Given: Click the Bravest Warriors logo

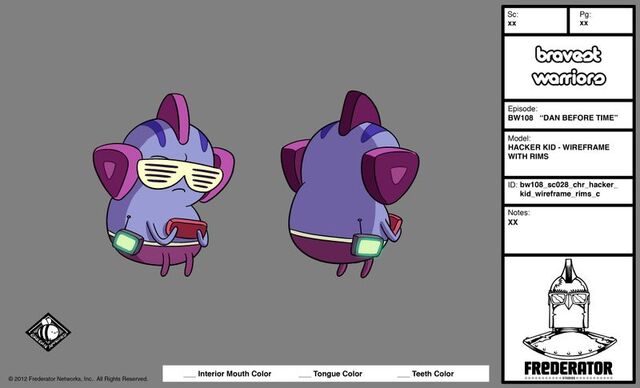Looking at the screenshot, I should click(569, 66).
